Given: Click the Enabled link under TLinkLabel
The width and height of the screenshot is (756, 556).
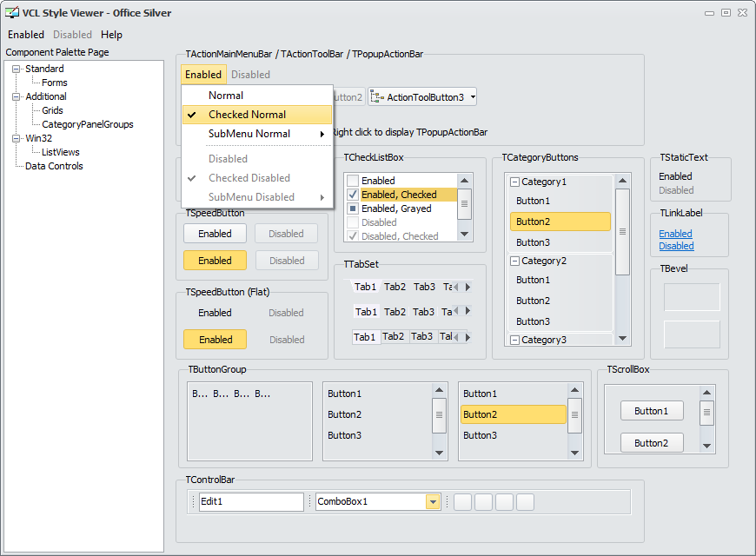Looking at the screenshot, I should tap(675, 234).
